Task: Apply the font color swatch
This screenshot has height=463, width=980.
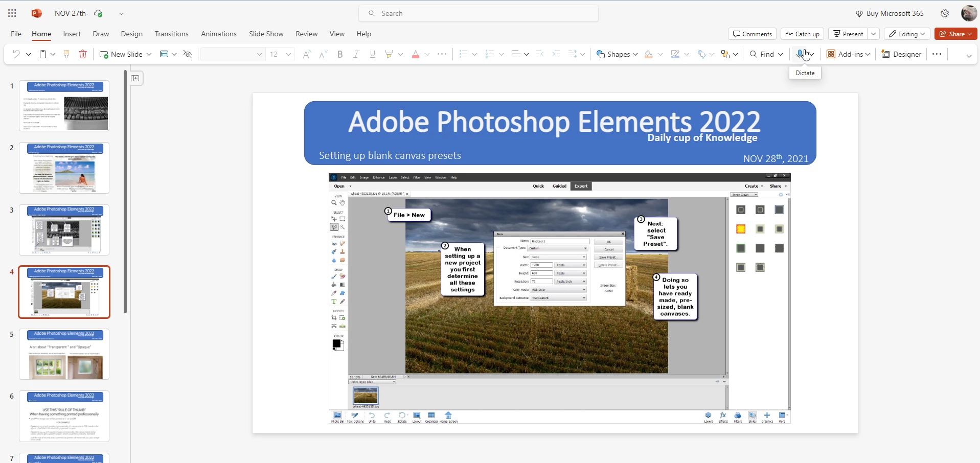Action: click(x=416, y=54)
